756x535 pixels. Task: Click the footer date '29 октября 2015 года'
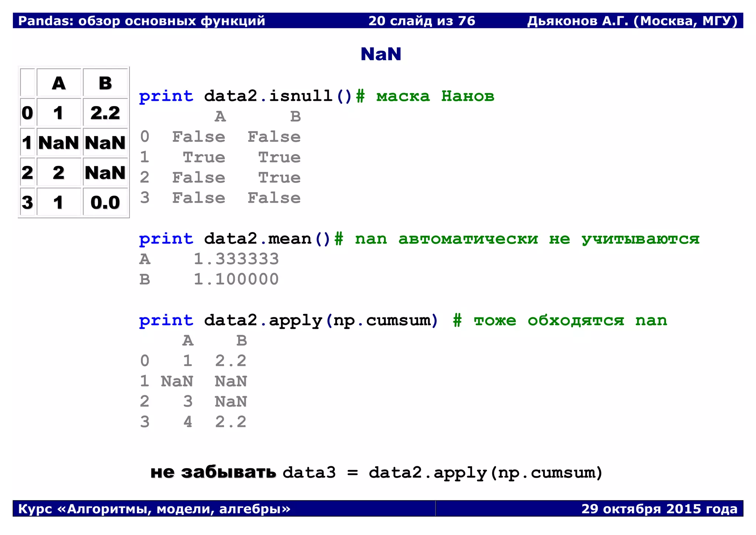(659, 509)
